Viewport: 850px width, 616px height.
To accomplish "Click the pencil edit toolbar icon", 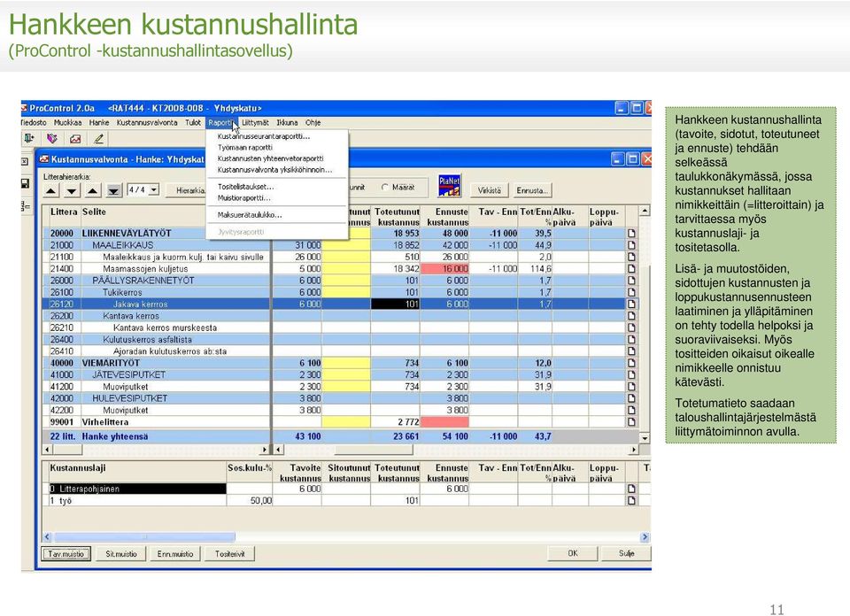I will coord(98,139).
